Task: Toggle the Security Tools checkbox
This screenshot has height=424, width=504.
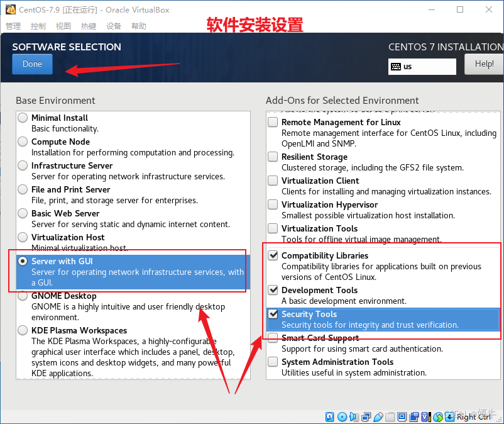Action: (273, 314)
